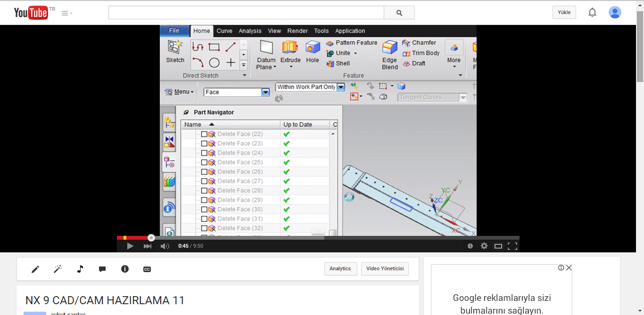Viewport: 644px width, 315px height.
Task: Open the Sketch tool in NX ribbon
Action: (x=175, y=52)
